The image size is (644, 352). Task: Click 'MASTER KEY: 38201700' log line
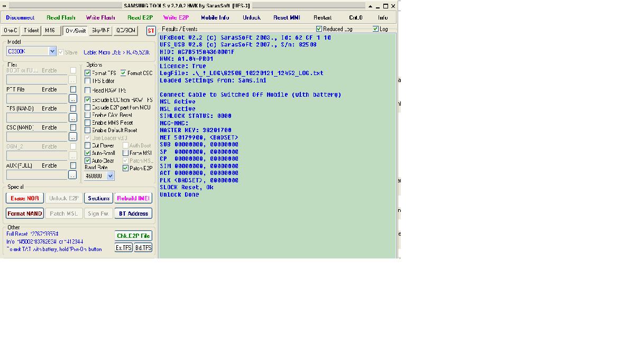(196, 130)
